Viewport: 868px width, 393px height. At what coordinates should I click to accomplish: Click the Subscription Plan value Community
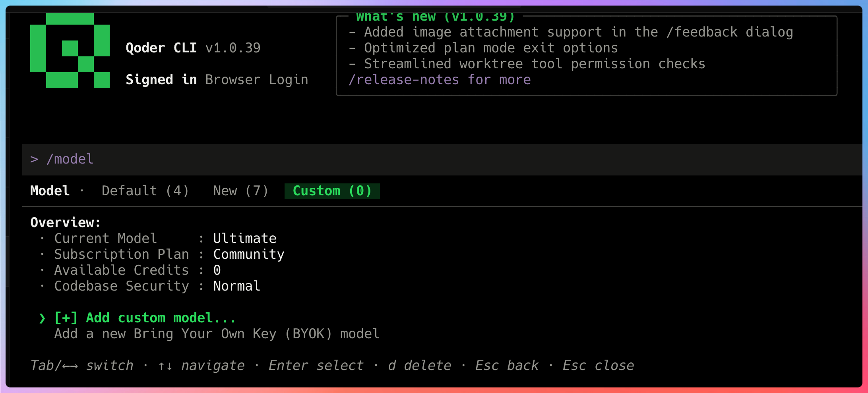(x=249, y=254)
